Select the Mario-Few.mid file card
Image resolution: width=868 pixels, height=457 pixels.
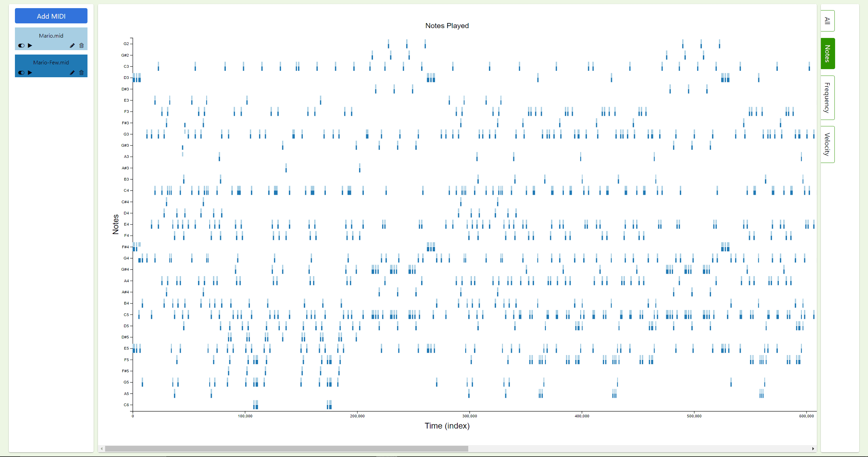click(51, 62)
